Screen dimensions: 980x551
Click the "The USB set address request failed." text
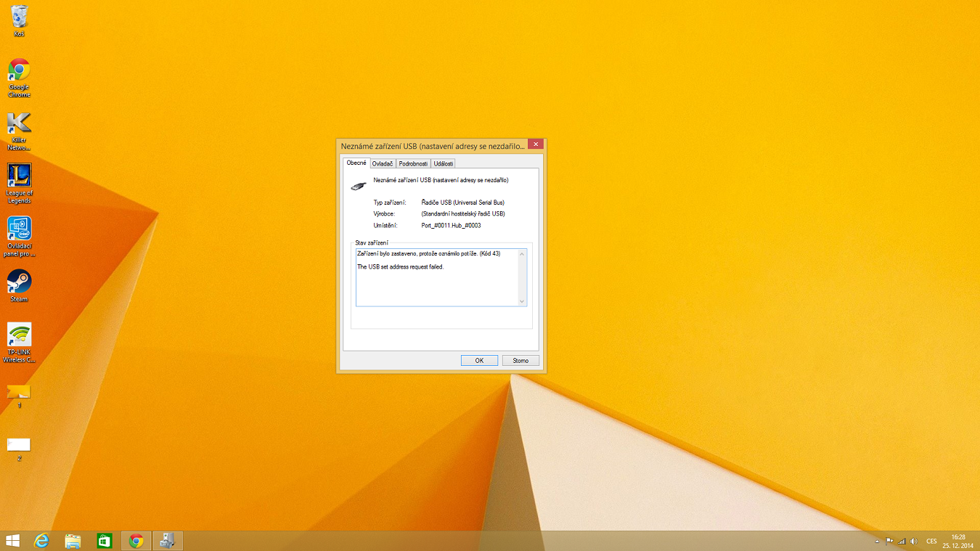400,267
